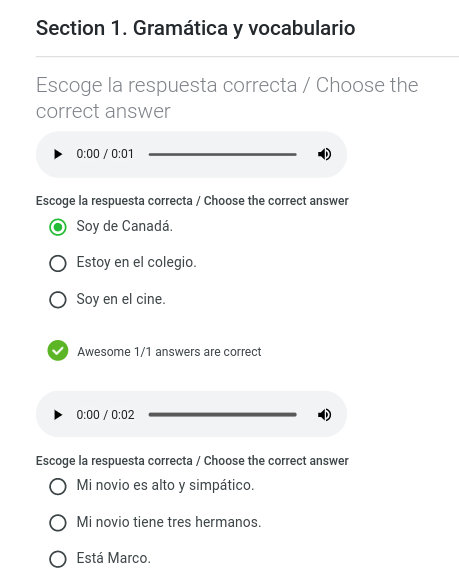
Task: Click the second audio 0:00 / 0:02 time display
Action: point(105,415)
